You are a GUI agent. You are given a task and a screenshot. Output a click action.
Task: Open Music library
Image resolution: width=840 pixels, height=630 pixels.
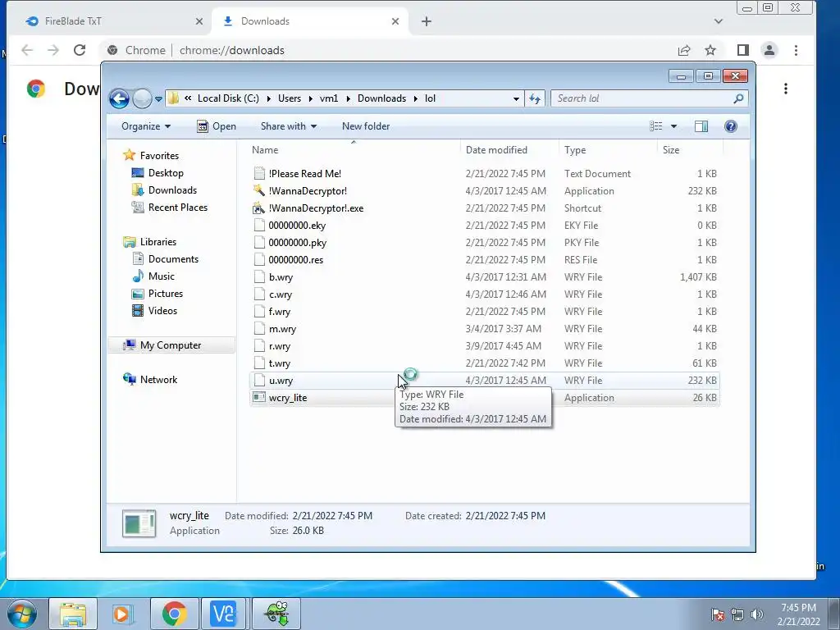153,276
